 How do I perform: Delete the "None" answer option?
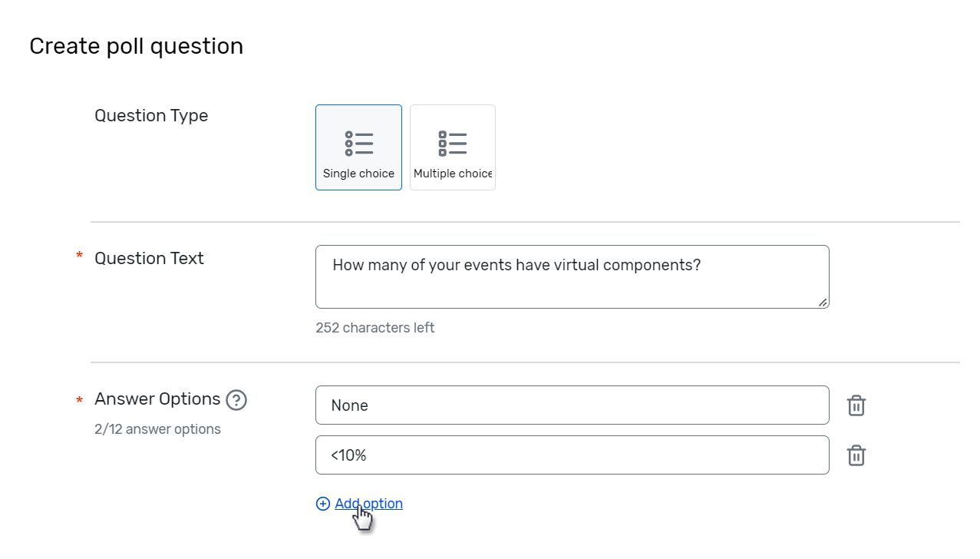pos(856,405)
